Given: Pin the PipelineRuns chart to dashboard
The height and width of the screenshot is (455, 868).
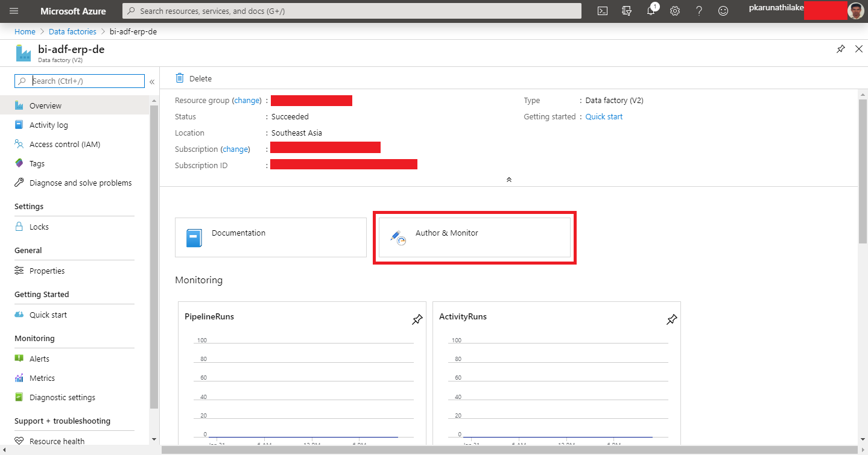Looking at the screenshot, I should (417, 319).
